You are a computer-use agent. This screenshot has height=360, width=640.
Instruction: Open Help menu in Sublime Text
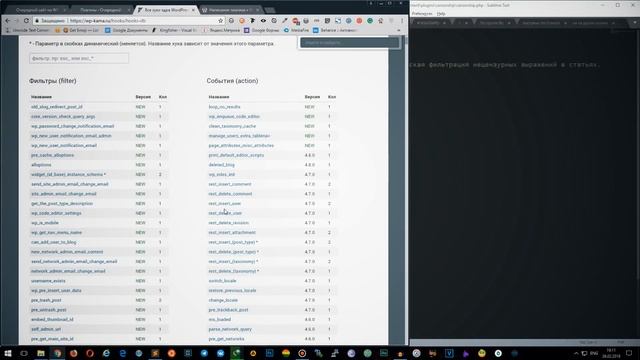441,13
